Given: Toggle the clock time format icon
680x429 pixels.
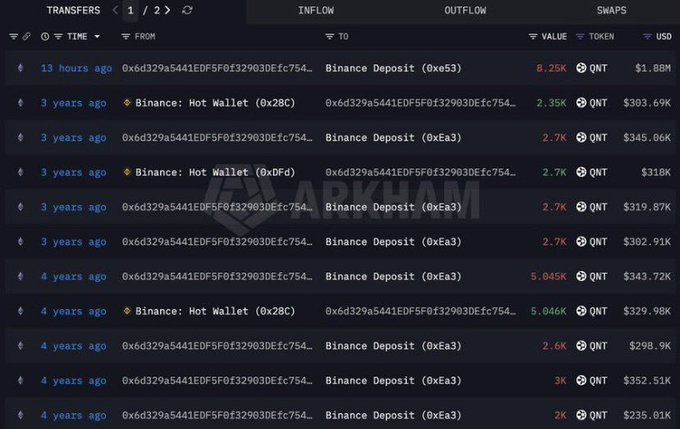Looking at the screenshot, I should click(45, 36).
